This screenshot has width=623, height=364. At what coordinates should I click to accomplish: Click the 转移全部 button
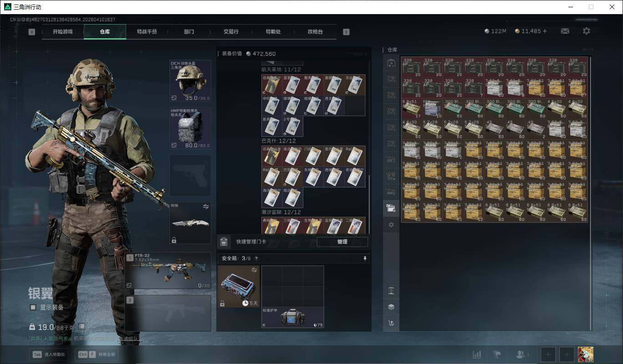pyautogui.click(x=97, y=354)
